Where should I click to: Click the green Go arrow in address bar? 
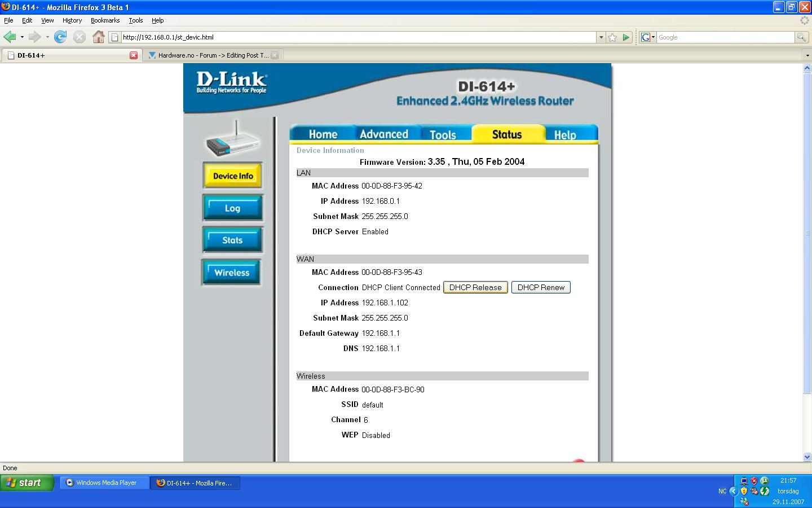[x=626, y=37]
